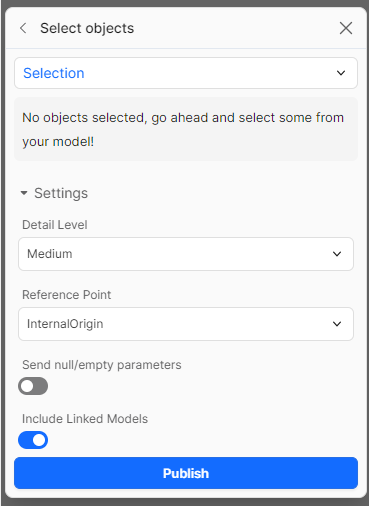Go back using the left arrow icon
The width and height of the screenshot is (369, 506).
[23, 28]
